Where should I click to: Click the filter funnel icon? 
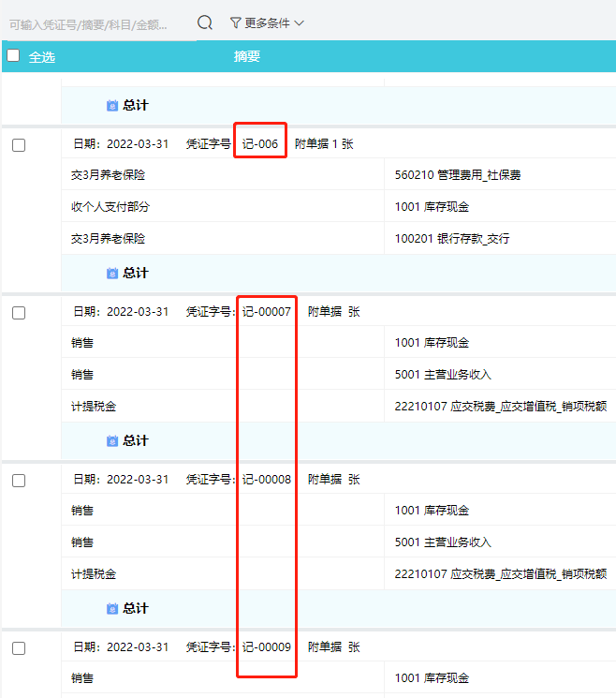point(236,22)
